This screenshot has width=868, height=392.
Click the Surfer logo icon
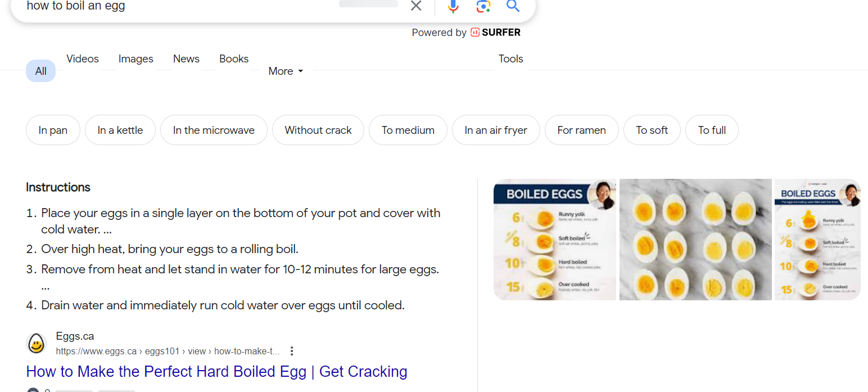475,33
